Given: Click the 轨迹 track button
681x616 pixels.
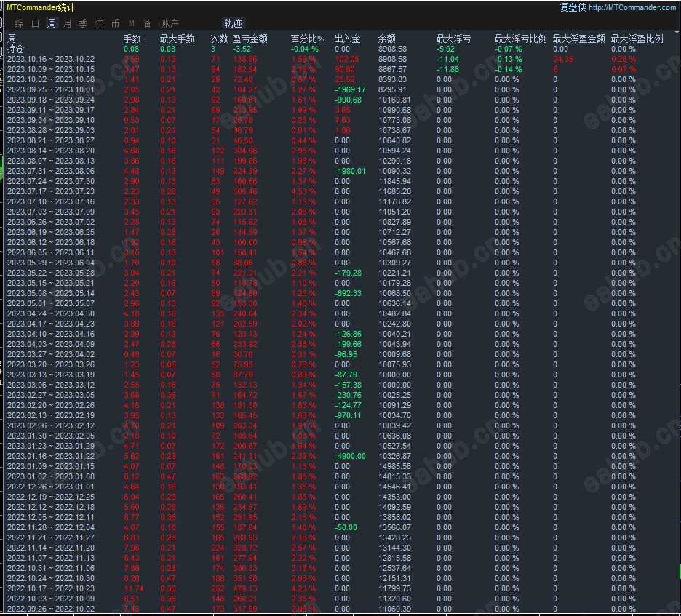Looking at the screenshot, I should (233, 23).
